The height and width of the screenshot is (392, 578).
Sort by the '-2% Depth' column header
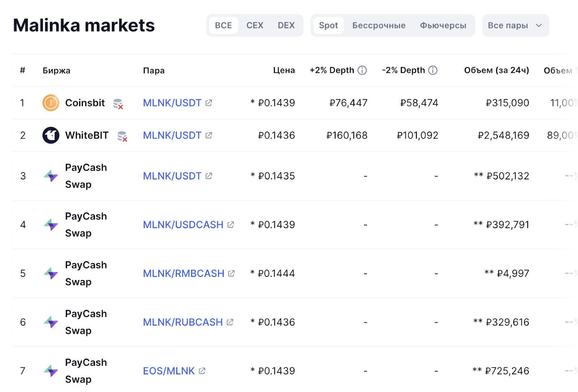[403, 70]
